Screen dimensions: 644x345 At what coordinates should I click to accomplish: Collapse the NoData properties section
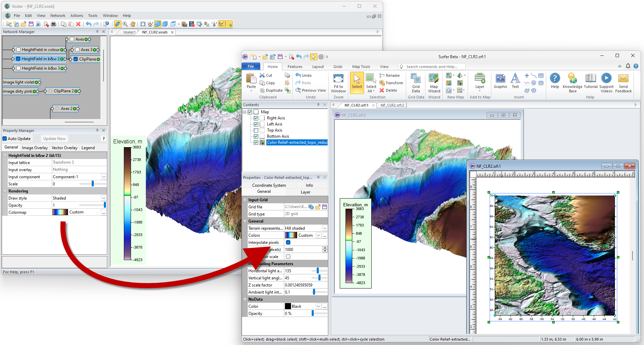(245, 299)
